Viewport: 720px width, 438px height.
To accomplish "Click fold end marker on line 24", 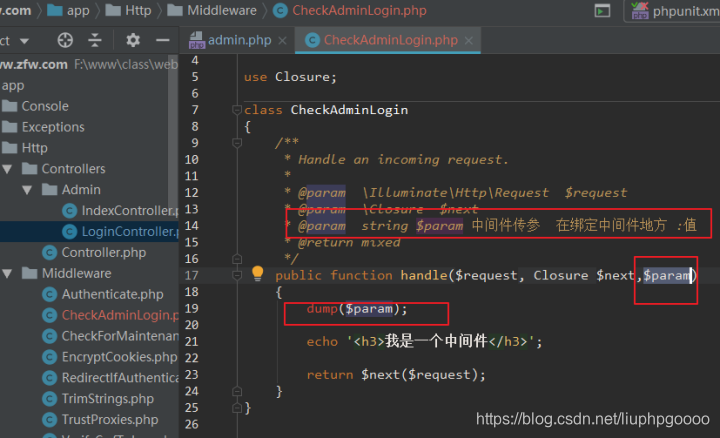I will coord(237,391).
